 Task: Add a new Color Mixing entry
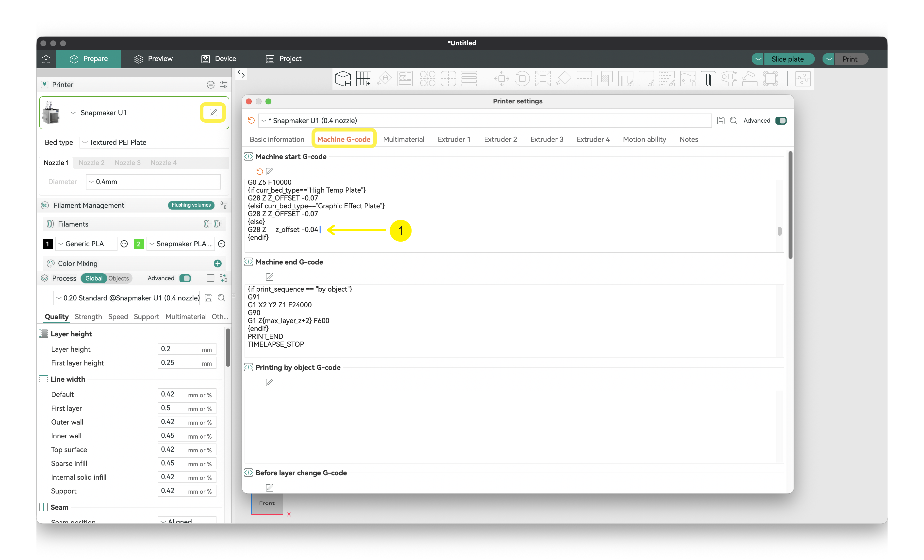point(217,264)
